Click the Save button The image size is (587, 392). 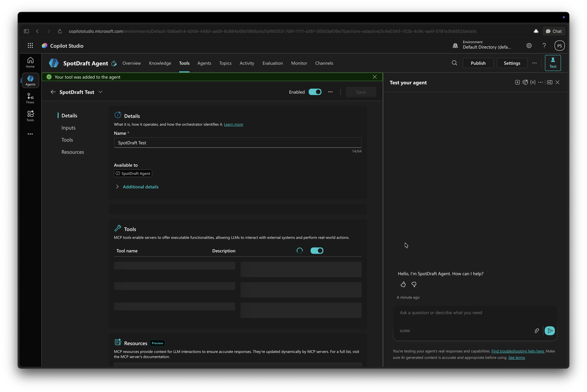pos(361,92)
